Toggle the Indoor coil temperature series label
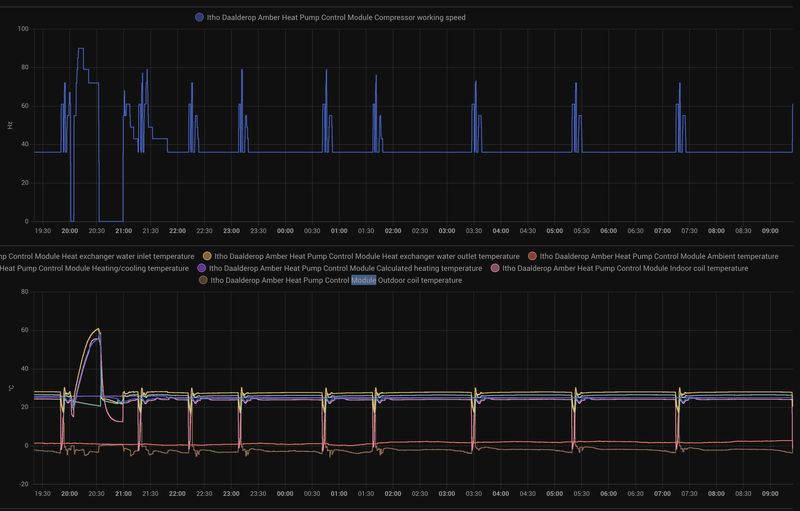Image resolution: width=800 pixels, height=511 pixels. tap(625, 268)
